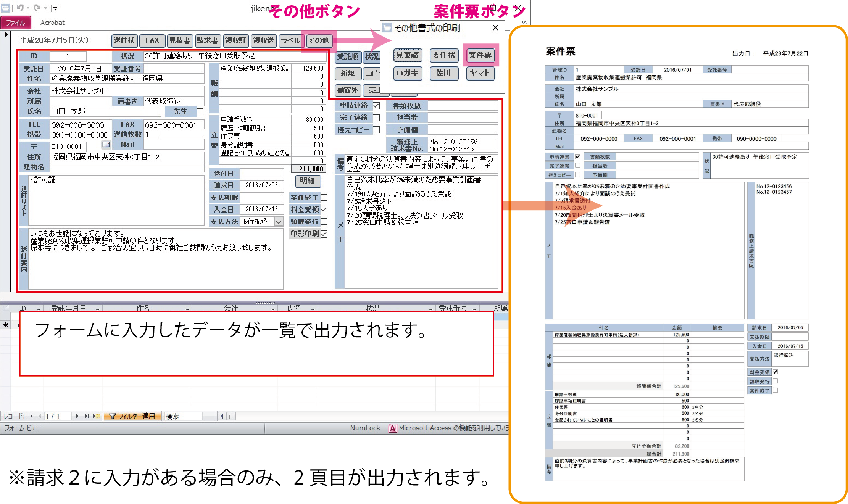This screenshot has width=848, height=504.
Task: Create new blank record navigation icon
Action: click(x=96, y=416)
